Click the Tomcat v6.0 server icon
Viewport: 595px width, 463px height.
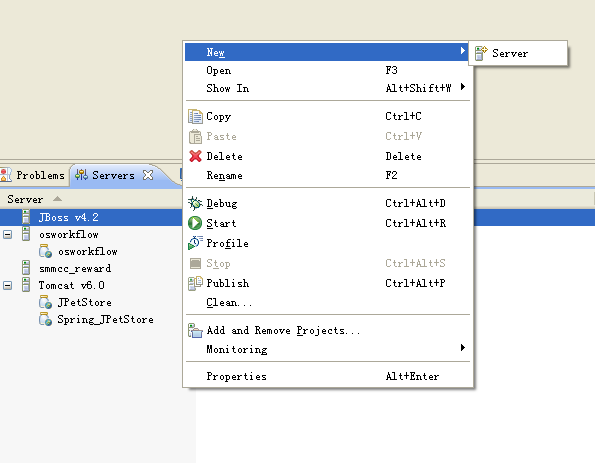coord(26,285)
